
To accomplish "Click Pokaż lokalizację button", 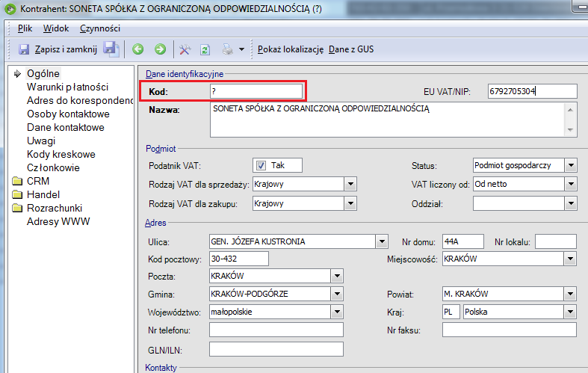I will (x=291, y=49).
